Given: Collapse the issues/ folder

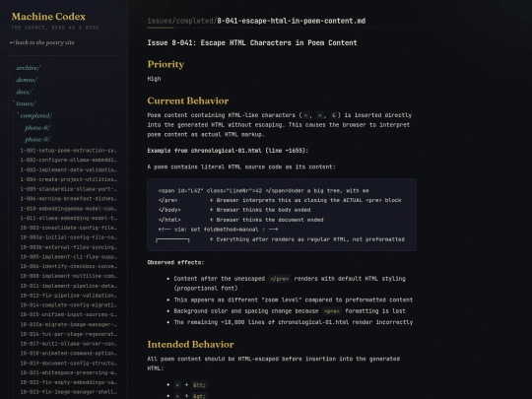Looking at the screenshot, I should tap(26, 103).
